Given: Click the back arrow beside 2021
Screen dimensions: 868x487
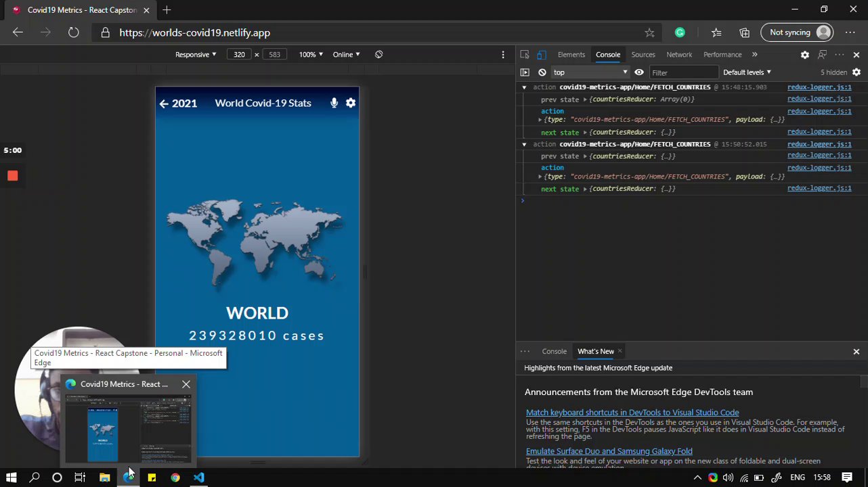Looking at the screenshot, I should pyautogui.click(x=164, y=103).
